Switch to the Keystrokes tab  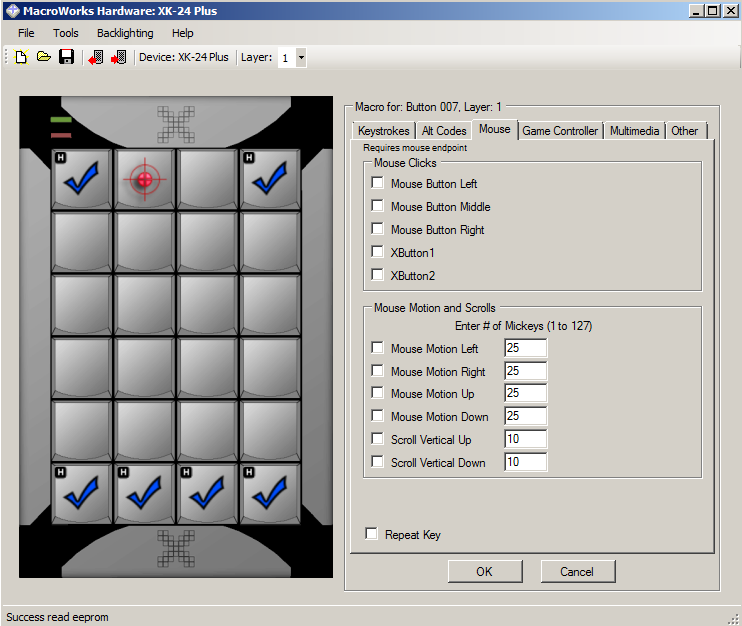point(384,131)
